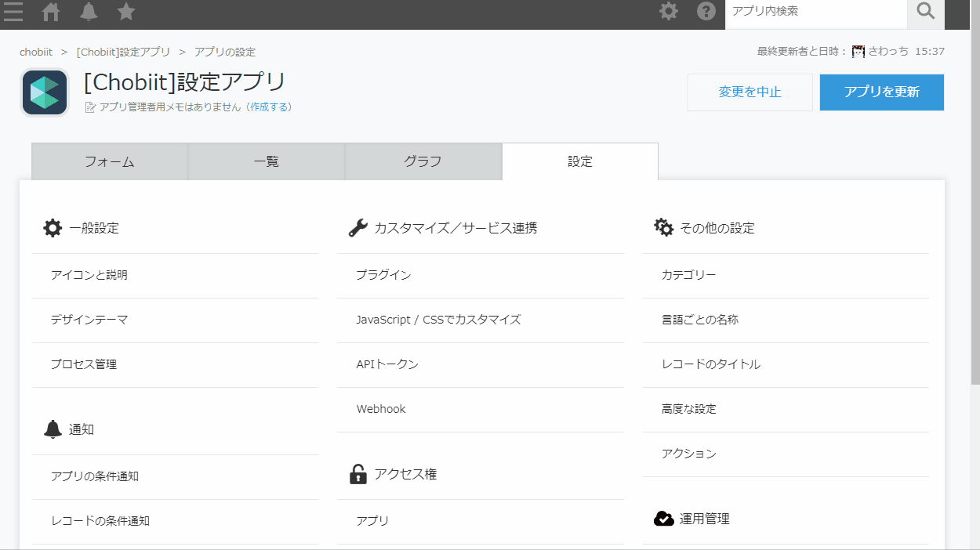Click the gear icon beside 一般設定

[53, 228]
